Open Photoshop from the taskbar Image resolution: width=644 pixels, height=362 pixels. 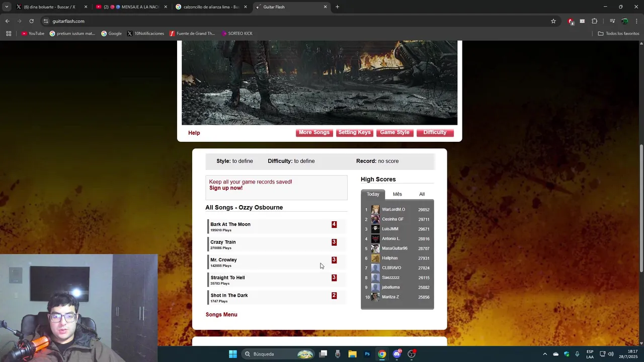pyautogui.click(x=367, y=354)
